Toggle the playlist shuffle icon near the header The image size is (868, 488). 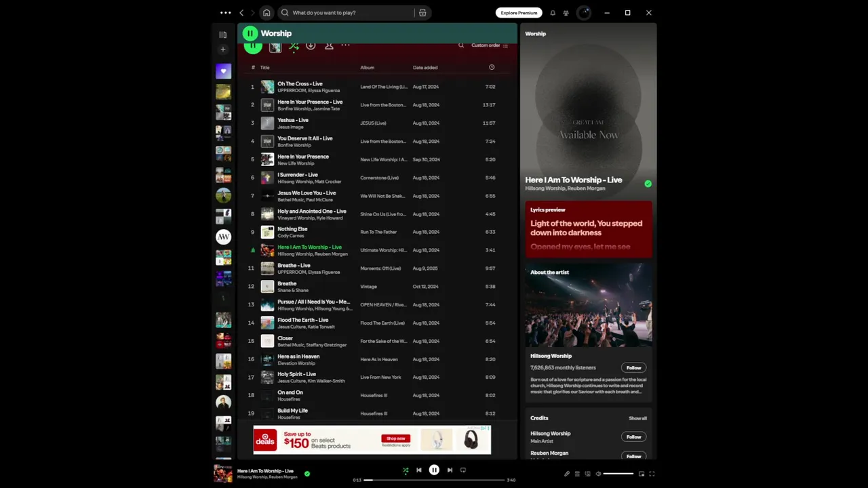click(294, 45)
